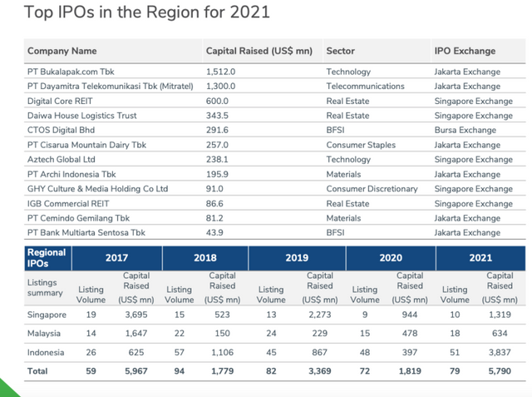Select the 2017 year column header

pos(116,258)
